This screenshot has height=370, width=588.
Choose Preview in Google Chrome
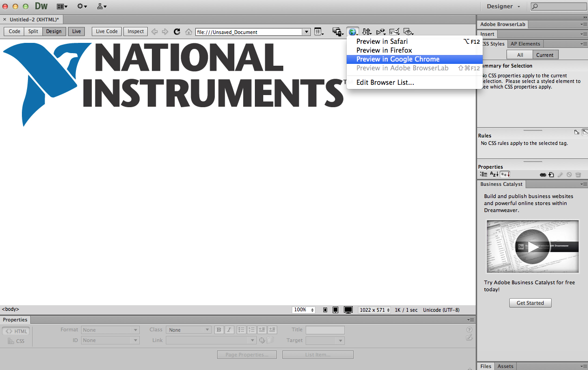[x=415, y=59]
